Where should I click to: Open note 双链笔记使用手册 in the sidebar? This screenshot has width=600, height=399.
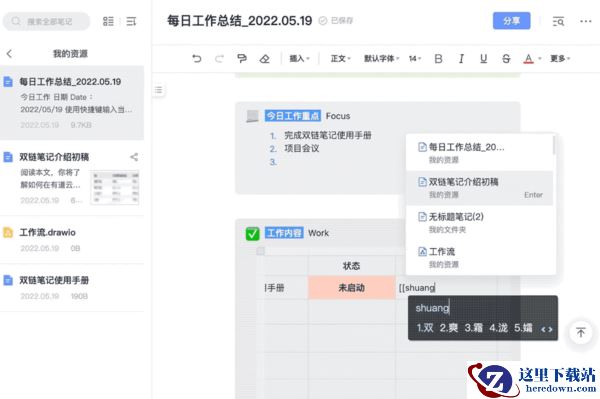pos(72,288)
